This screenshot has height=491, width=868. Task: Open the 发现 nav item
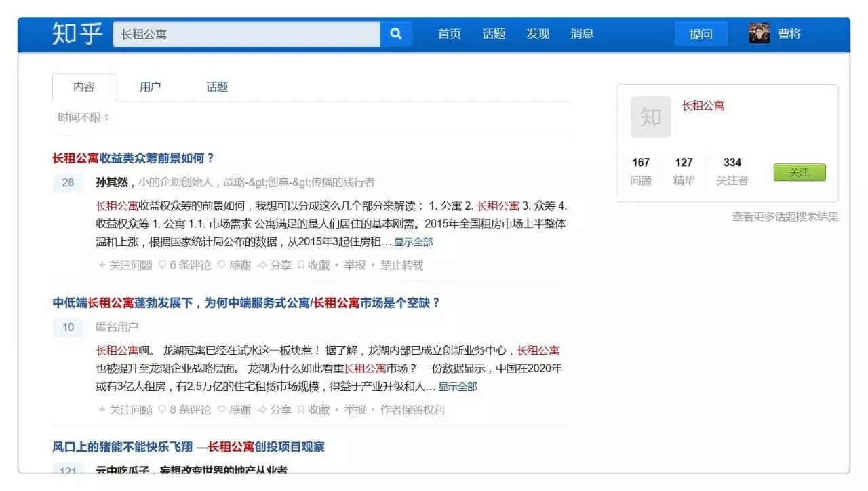538,34
